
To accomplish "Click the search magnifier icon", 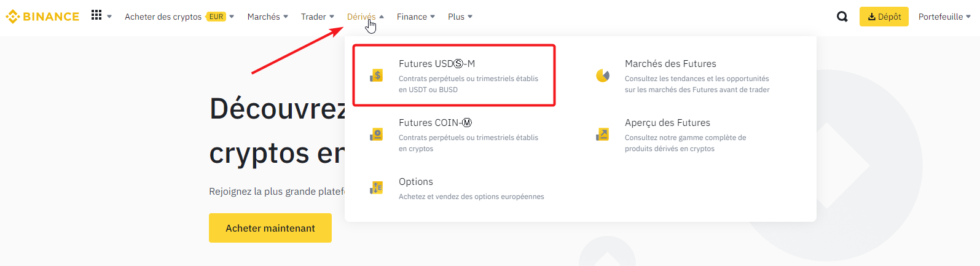I will [842, 17].
